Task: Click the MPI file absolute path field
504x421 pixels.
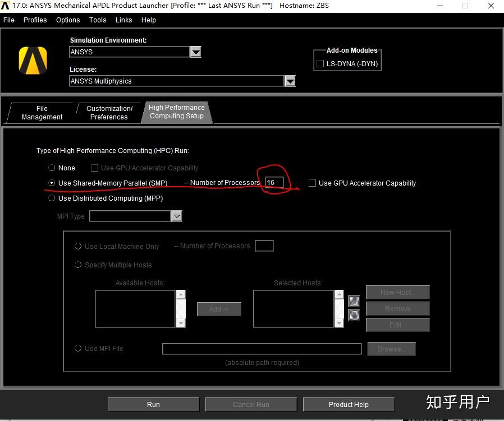Action: [x=262, y=349]
